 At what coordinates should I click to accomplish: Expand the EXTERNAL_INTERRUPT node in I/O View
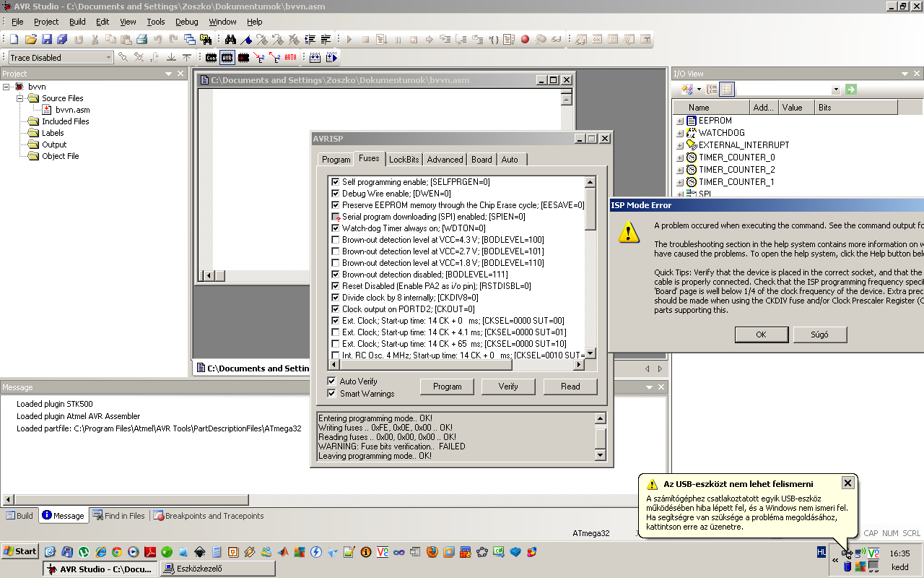click(680, 145)
